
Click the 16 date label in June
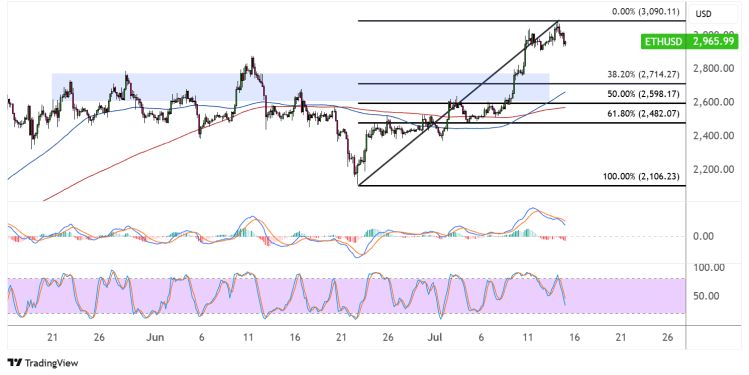[x=295, y=337]
